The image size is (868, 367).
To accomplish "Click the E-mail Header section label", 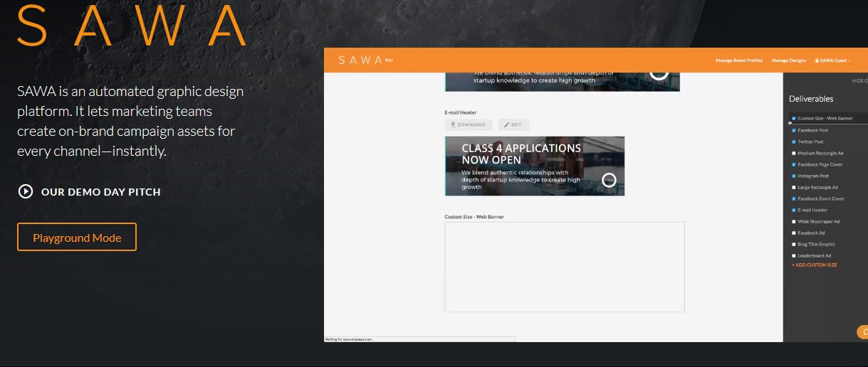I will point(461,112).
